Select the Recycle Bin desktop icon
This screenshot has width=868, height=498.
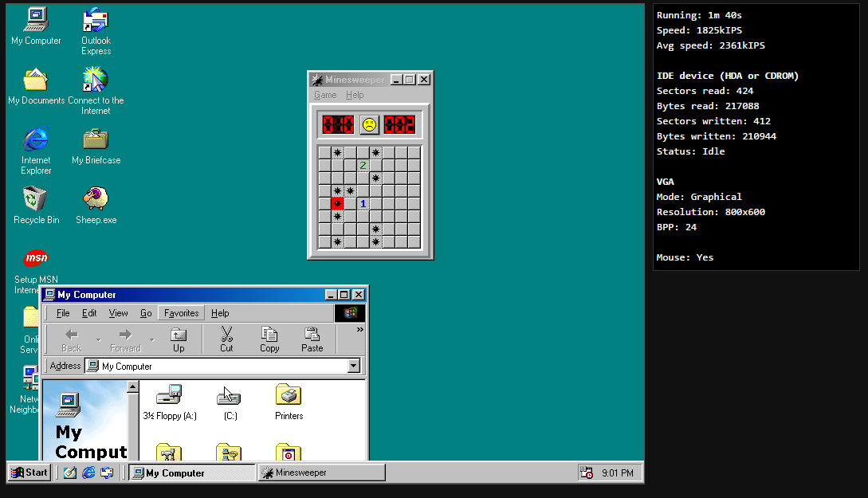[x=36, y=206]
